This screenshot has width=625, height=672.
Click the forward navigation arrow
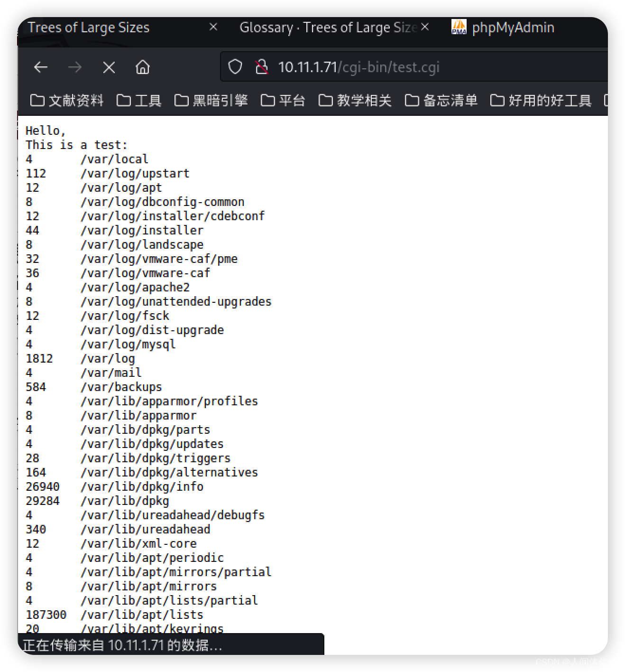pyautogui.click(x=75, y=67)
